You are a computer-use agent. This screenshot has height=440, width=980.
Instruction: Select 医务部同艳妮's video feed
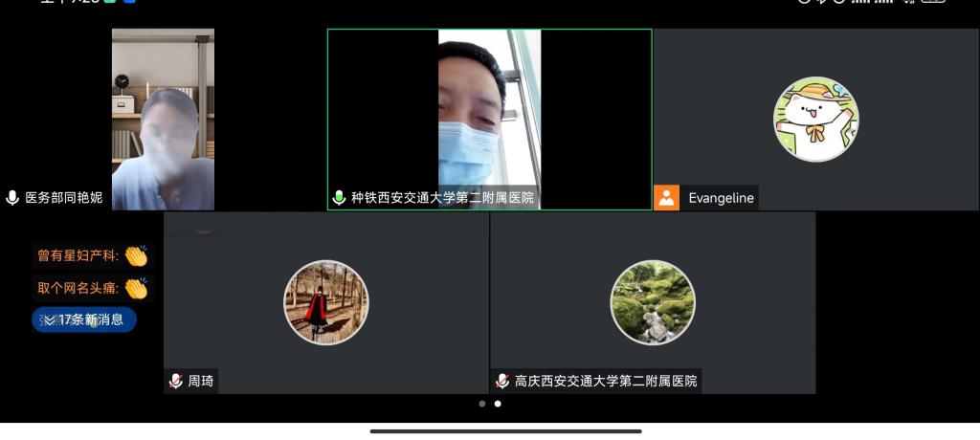(x=163, y=119)
